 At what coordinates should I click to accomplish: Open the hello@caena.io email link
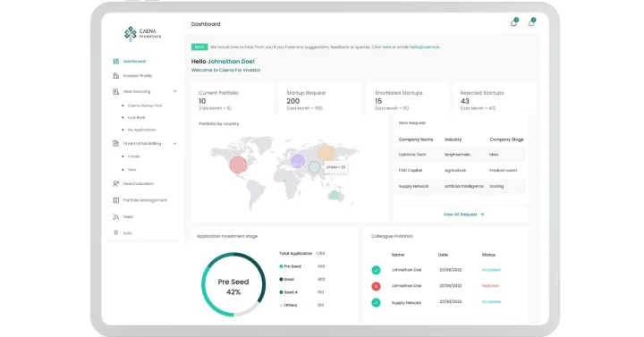coord(425,47)
